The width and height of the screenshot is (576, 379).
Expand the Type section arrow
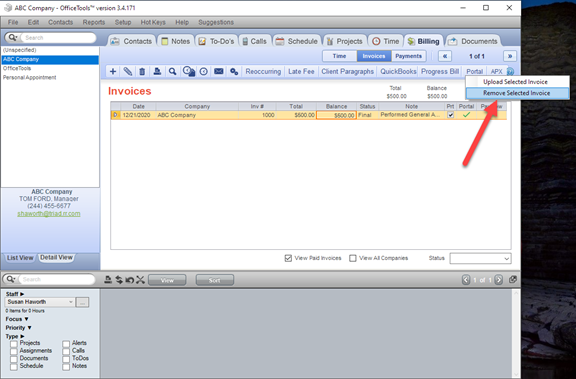[22, 336]
